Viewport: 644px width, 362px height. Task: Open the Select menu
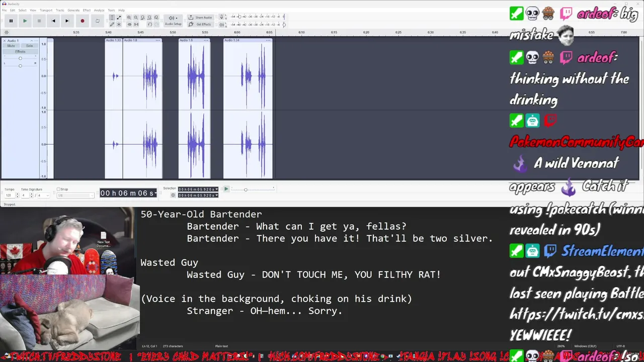pos(23,10)
